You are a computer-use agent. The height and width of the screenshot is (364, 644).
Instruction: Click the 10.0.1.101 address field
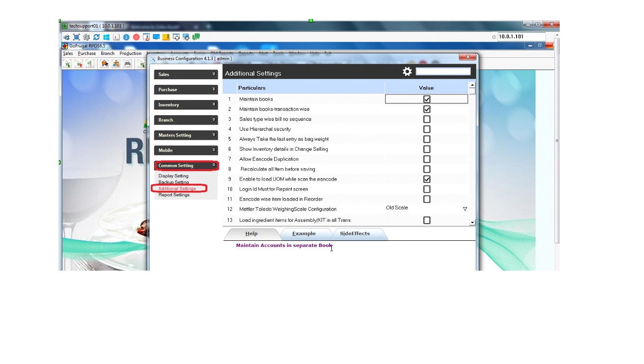[521, 36]
